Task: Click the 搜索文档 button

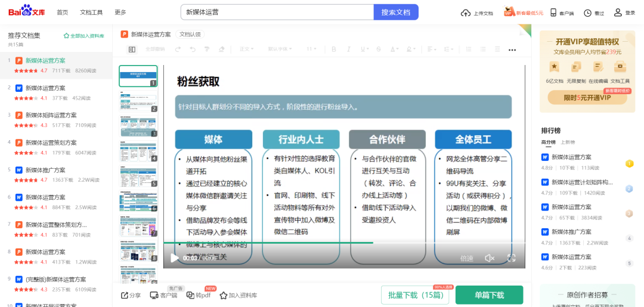Action: [x=396, y=12]
